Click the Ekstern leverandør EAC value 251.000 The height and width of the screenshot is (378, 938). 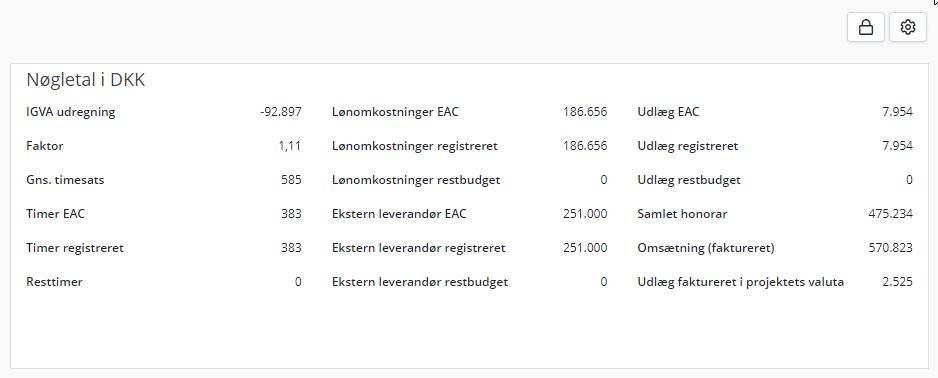pos(585,214)
